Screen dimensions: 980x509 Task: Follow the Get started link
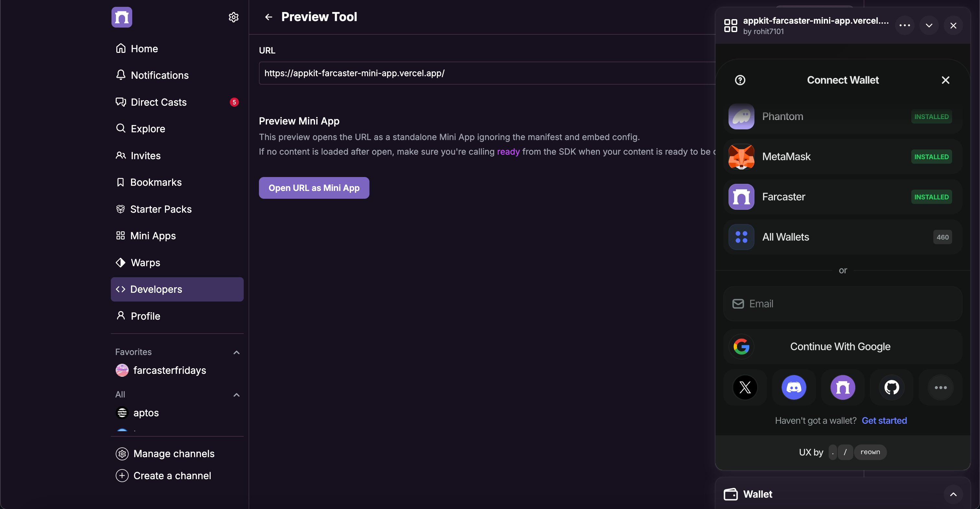pos(884,420)
